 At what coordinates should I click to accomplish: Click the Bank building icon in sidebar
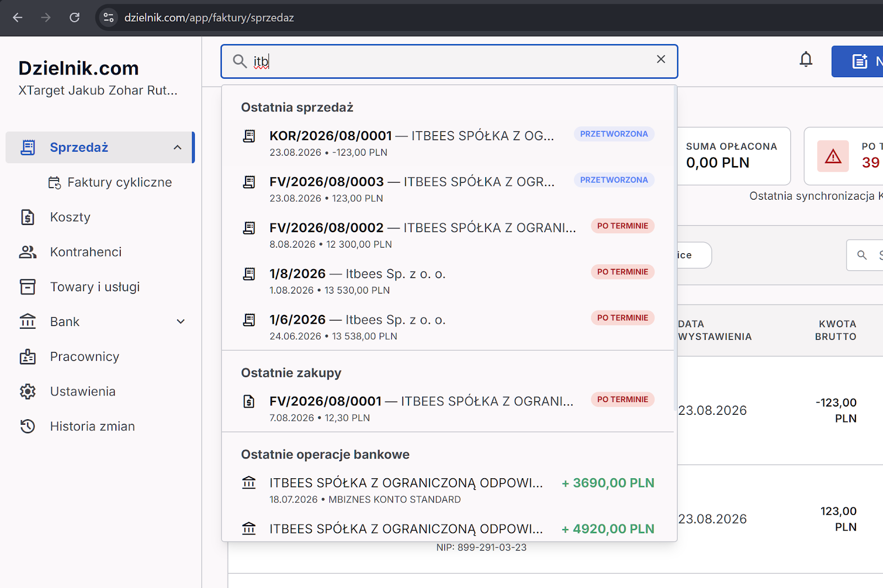click(28, 321)
